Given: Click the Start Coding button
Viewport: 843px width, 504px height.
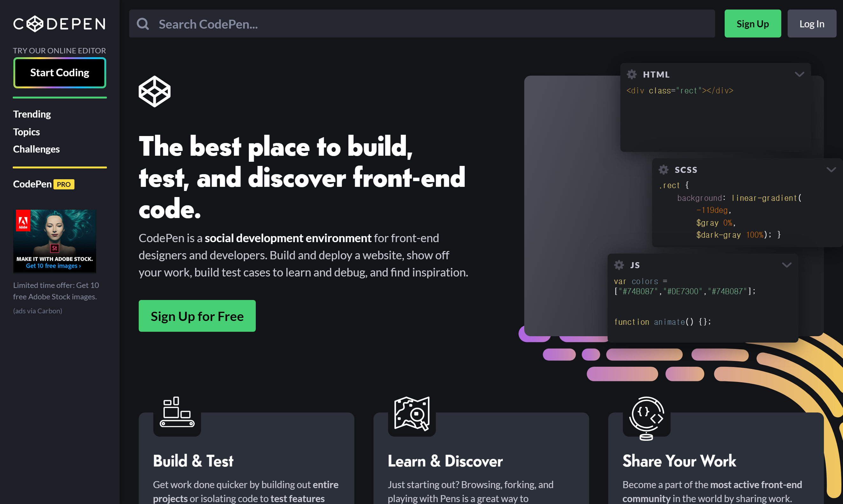Looking at the screenshot, I should coord(59,72).
